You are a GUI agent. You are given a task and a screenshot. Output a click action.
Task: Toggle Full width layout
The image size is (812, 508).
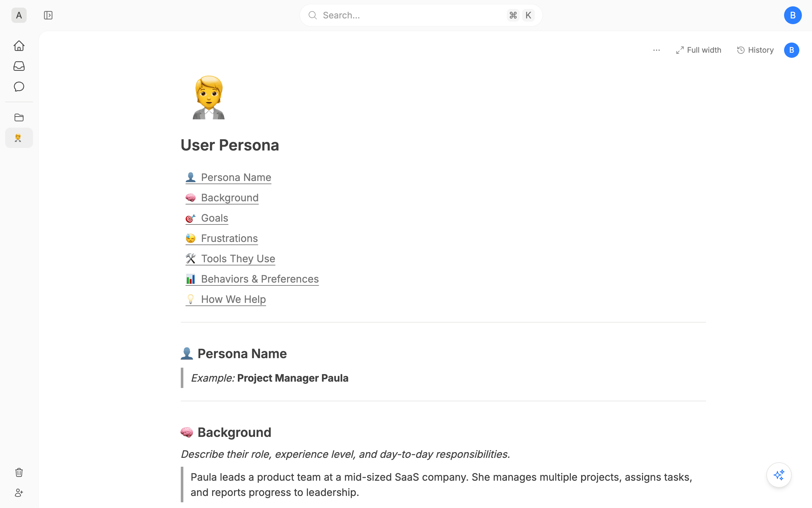point(698,50)
